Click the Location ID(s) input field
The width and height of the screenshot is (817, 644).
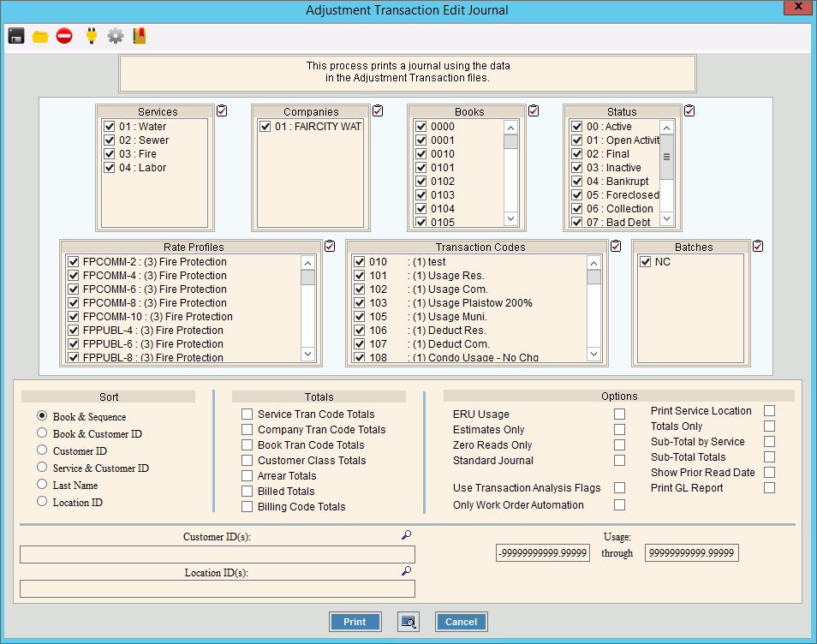[x=218, y=588]
